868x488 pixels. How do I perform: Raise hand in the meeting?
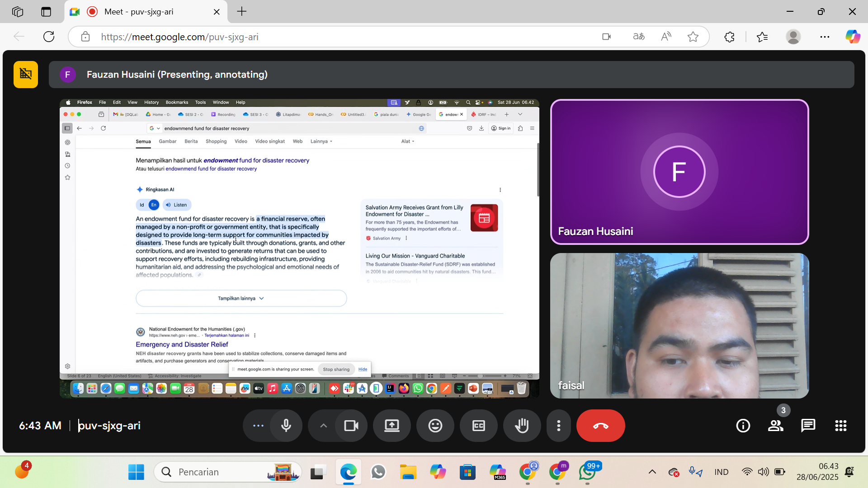522,426
